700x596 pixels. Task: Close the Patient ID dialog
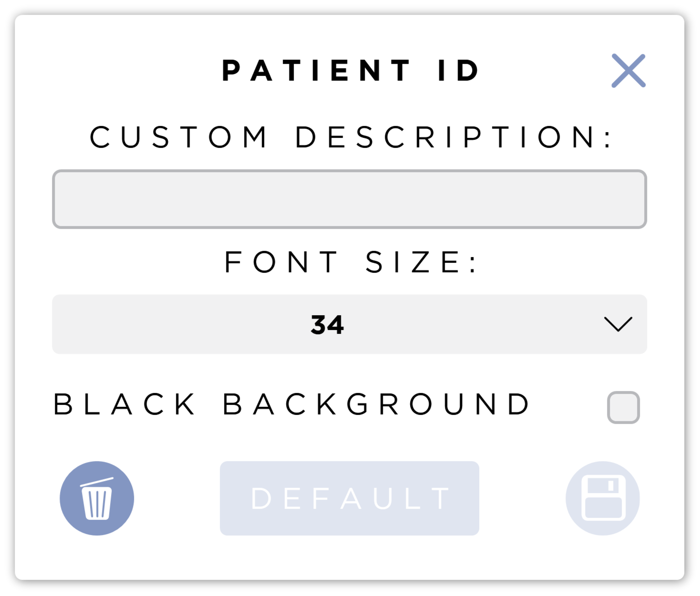pos(628,71)
